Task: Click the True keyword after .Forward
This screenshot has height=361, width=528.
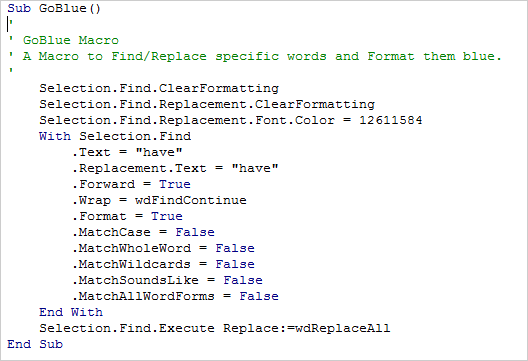Action: (x=175, y=184)
